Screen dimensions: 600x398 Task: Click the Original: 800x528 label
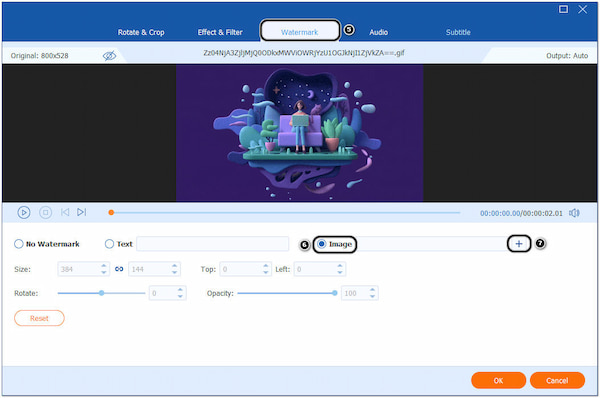[39, 56]
